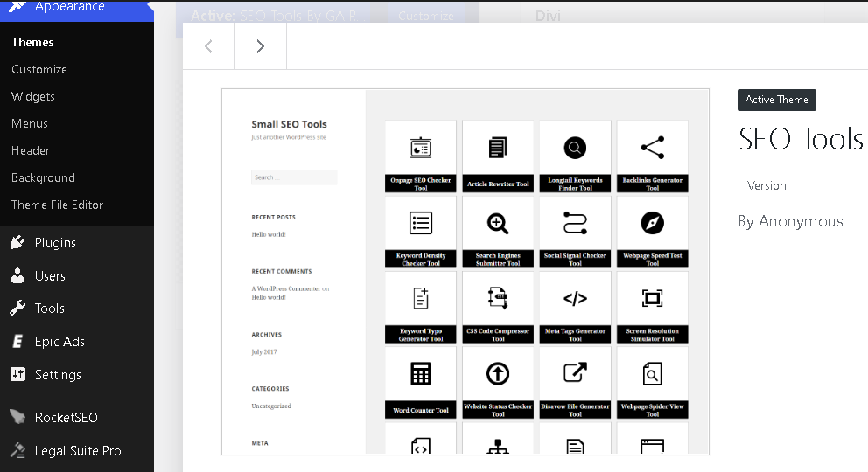This screenshot has height=472, width=868.
Task: Click the theme screenshot's Search field
Action: 294,177
